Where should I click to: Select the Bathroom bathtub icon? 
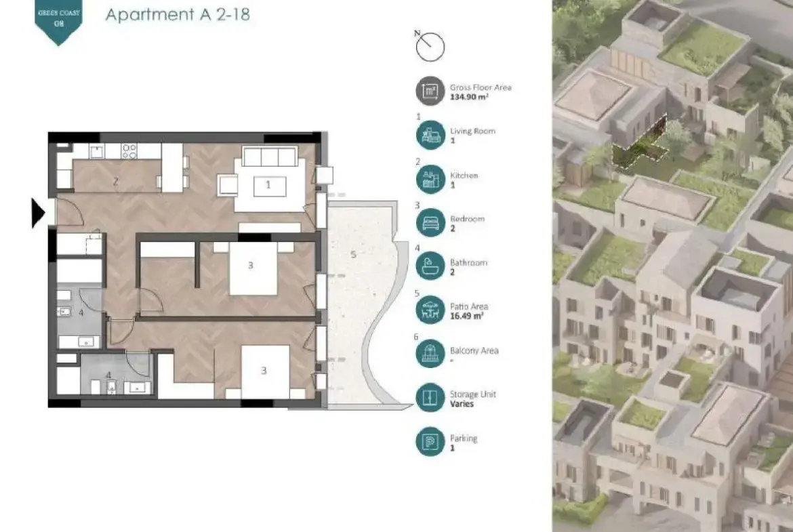430,266
